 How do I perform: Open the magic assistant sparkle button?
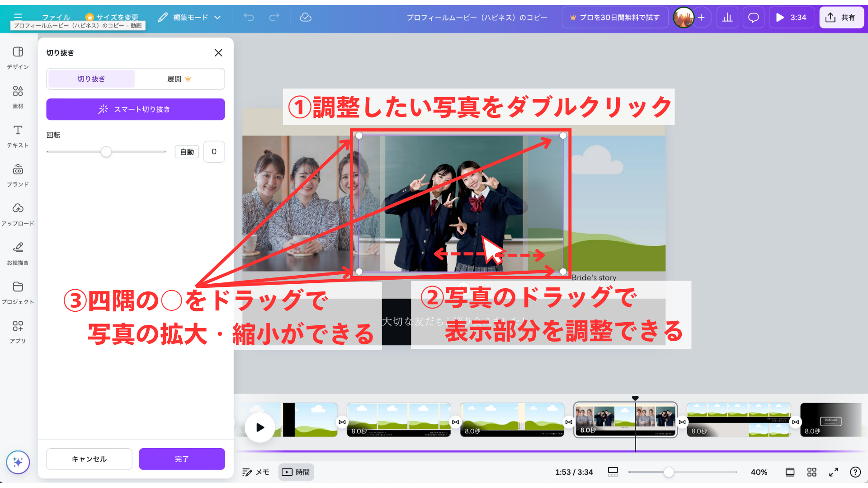point(18,462)
